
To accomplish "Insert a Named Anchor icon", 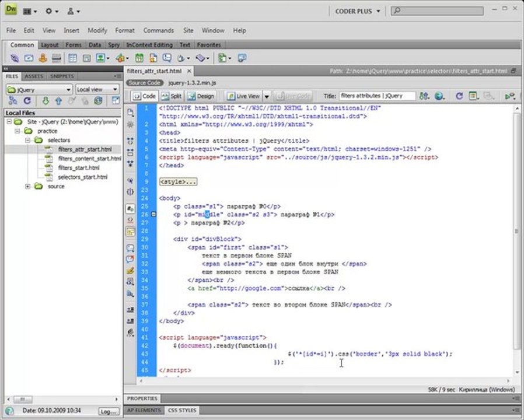I will click(43, 58).
